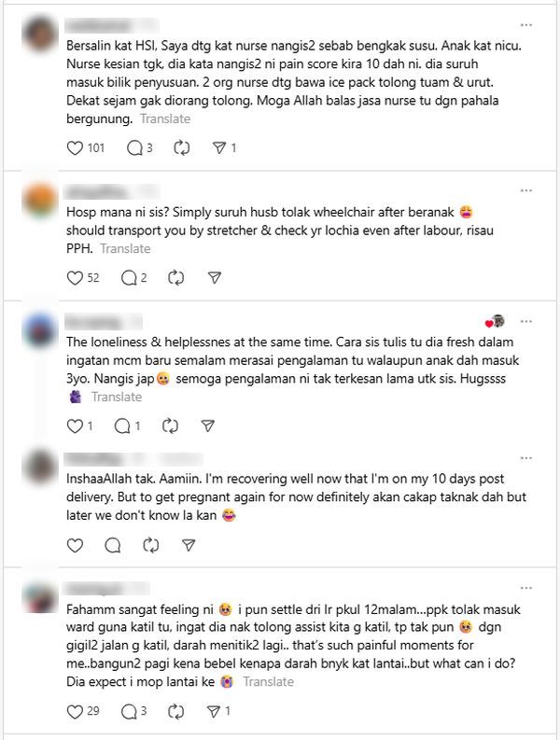Share the HSI nurse comment via send icon
The height and width of the screenshot is (740, 560).
[x=219, y=148]
